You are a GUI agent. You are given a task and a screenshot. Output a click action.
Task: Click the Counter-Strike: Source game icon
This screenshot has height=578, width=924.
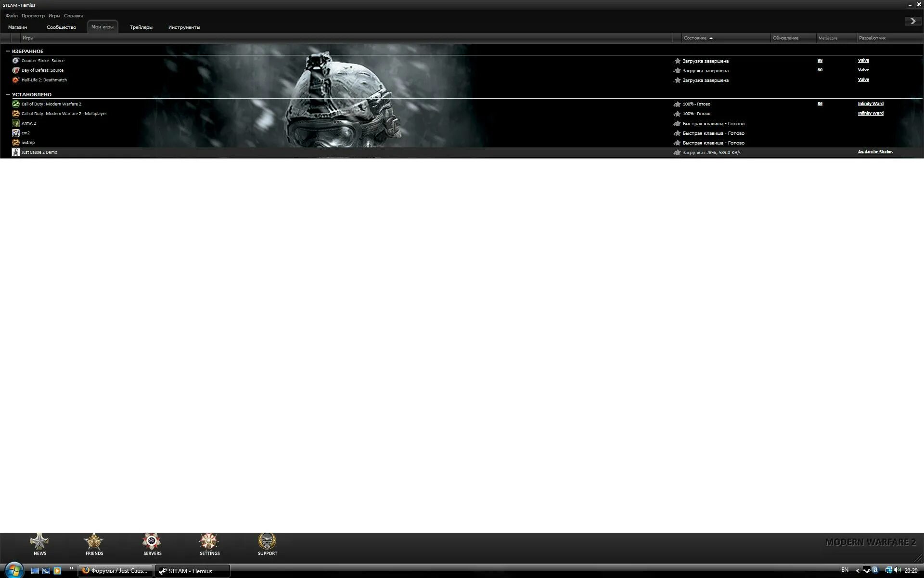(x=15, y=61)
